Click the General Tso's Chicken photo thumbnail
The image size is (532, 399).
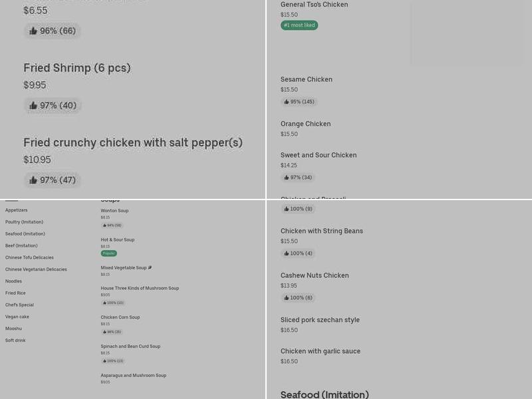coord(466,33)
